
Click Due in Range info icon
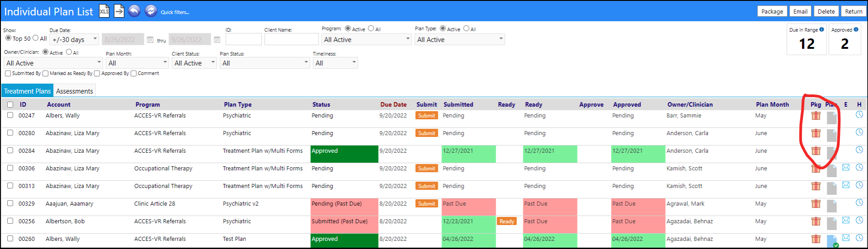tap(822, 30)
